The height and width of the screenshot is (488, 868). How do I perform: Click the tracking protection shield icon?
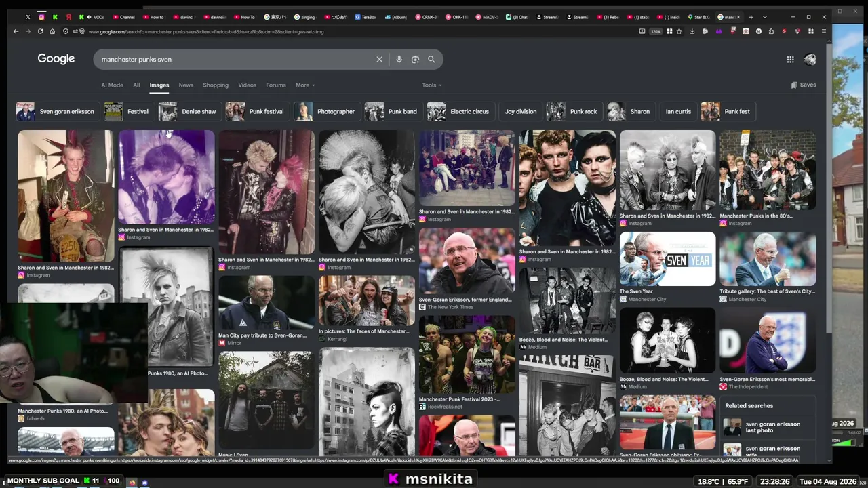tap(65, 31)
